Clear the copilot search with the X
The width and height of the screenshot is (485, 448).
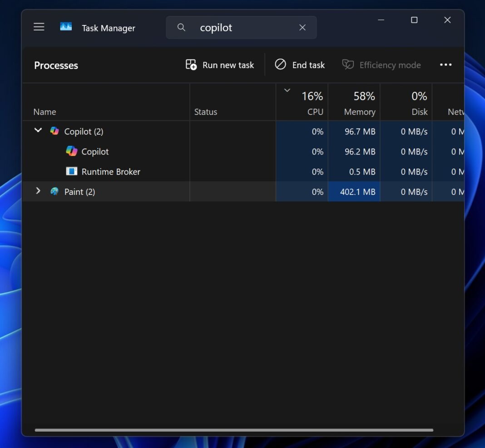pos(302,27)
